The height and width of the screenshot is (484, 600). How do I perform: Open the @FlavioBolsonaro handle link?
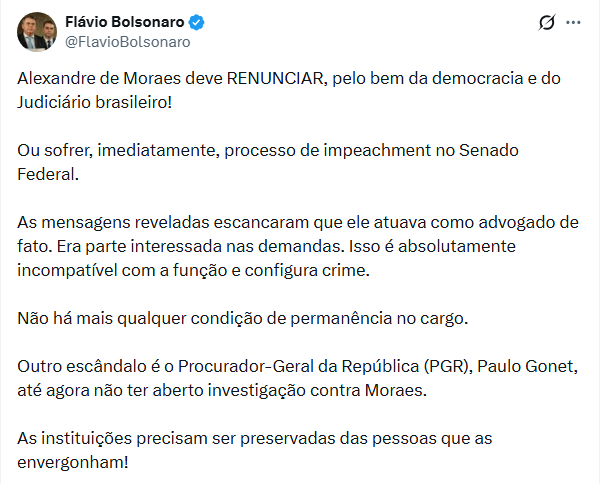(127, 42)
